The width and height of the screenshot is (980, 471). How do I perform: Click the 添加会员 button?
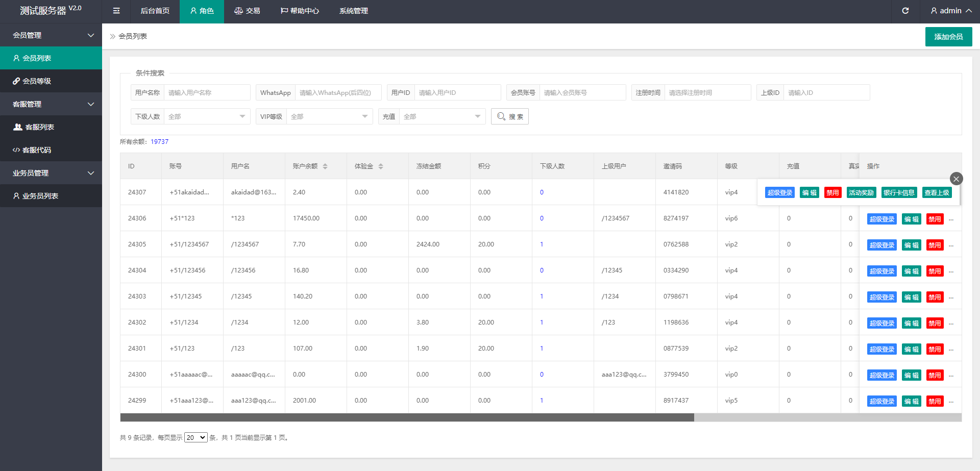[x=948, y=37]
